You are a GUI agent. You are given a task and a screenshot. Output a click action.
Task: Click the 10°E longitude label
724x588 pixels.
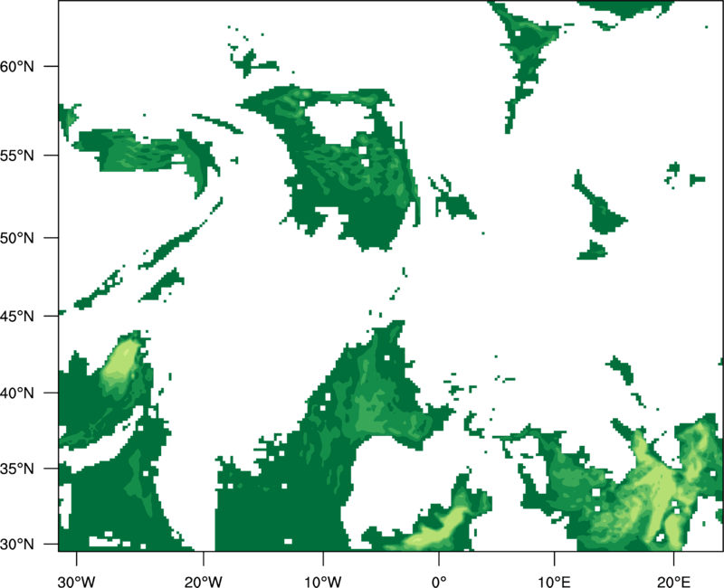click(554, 582)
